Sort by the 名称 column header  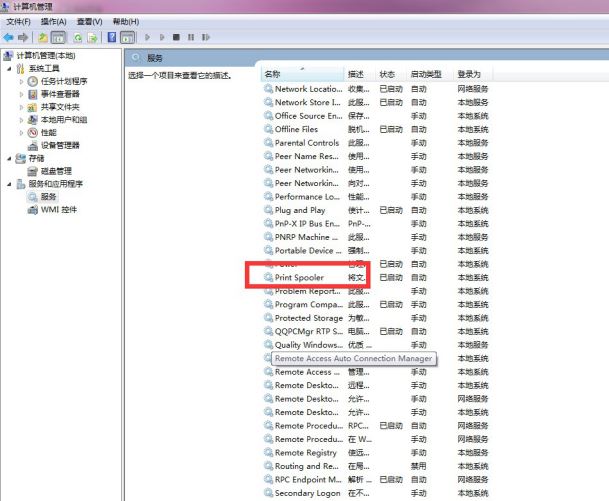(x=303, y=74)
